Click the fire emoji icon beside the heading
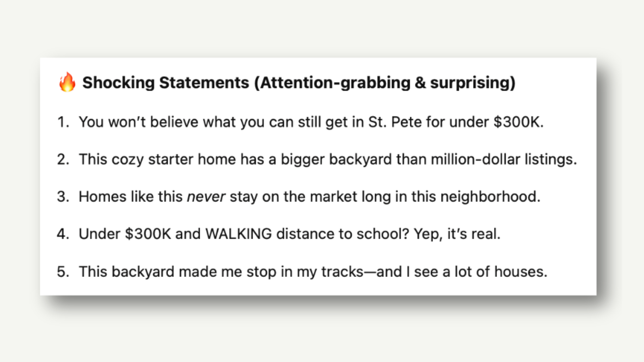The height and width of the screenshot is (362, 644). coord(67,82)
